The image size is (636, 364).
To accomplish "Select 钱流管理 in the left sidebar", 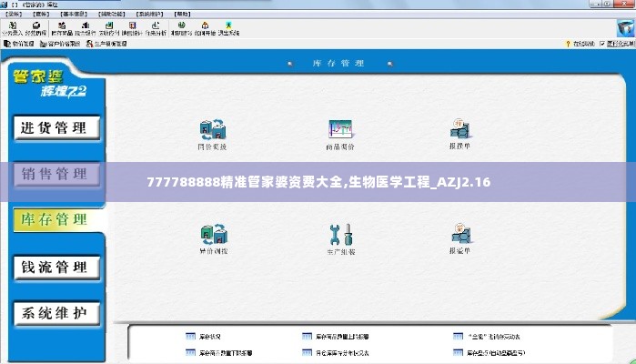I will point(55,267).
